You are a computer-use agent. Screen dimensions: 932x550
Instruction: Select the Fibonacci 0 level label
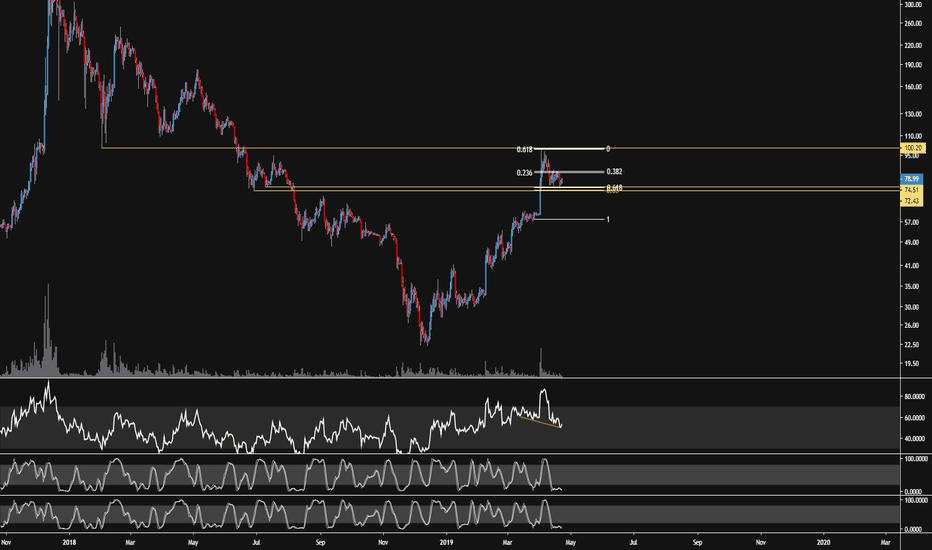608,149
